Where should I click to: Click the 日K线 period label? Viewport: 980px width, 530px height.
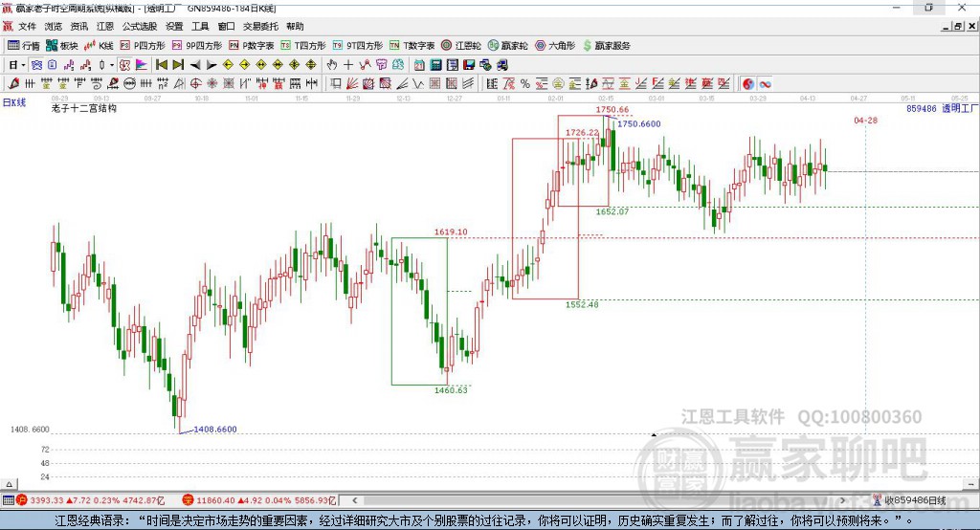14,102
